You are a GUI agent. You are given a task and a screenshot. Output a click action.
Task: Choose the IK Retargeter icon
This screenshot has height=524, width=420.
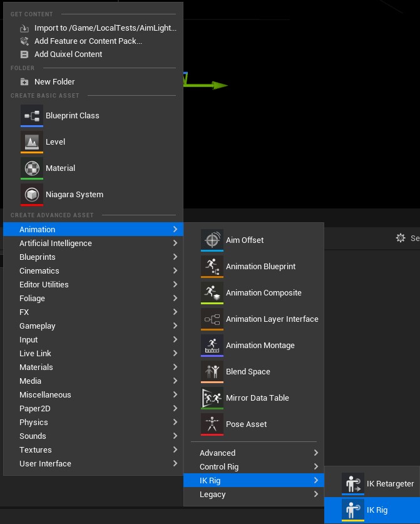[x=353, y=483]
